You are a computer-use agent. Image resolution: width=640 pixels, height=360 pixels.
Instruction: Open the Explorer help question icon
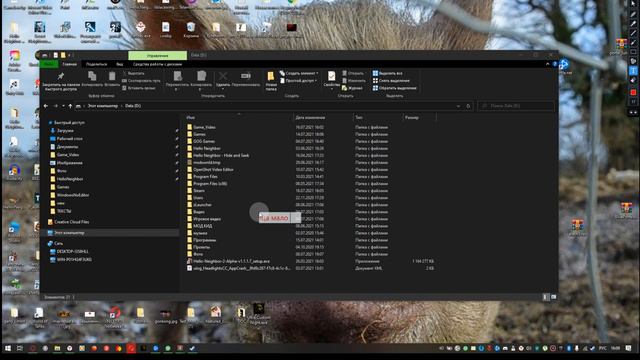coord(554,64)
